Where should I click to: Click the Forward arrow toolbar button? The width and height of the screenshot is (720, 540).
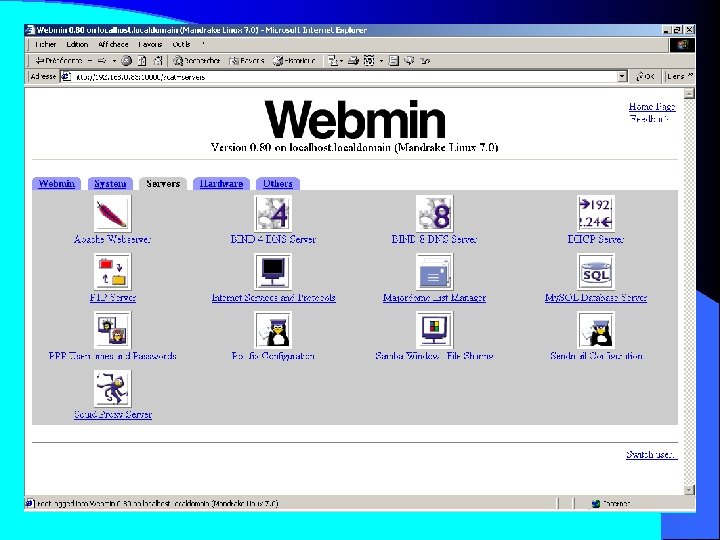102,61
